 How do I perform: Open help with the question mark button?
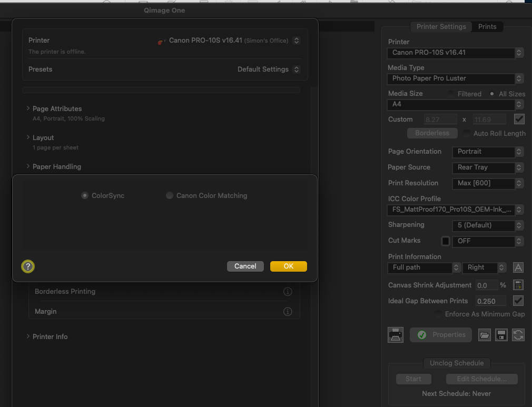pyautogui.click(x=28, y=266)
